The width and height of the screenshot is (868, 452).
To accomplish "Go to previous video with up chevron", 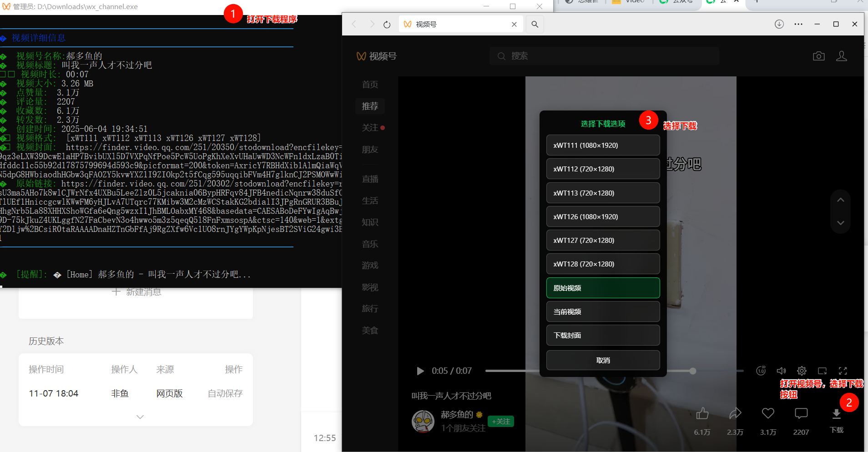I will 840,200.
